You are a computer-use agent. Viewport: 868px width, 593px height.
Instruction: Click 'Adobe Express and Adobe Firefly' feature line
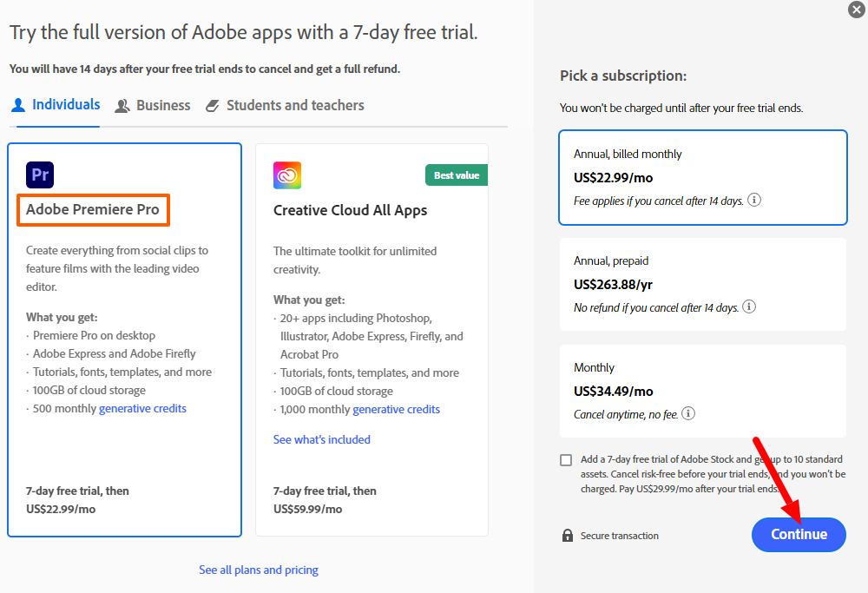[114, 354]
